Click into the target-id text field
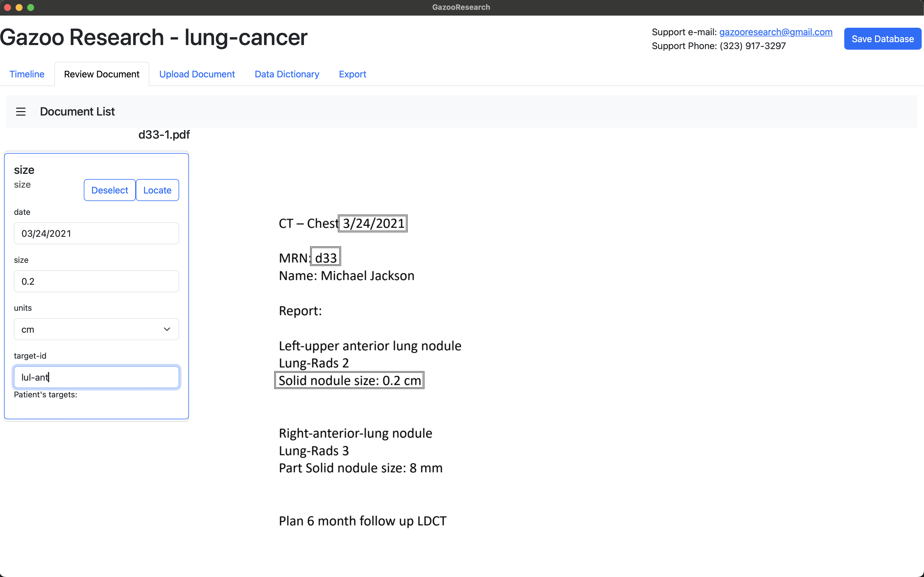924x577 pixels. (96, 377)
